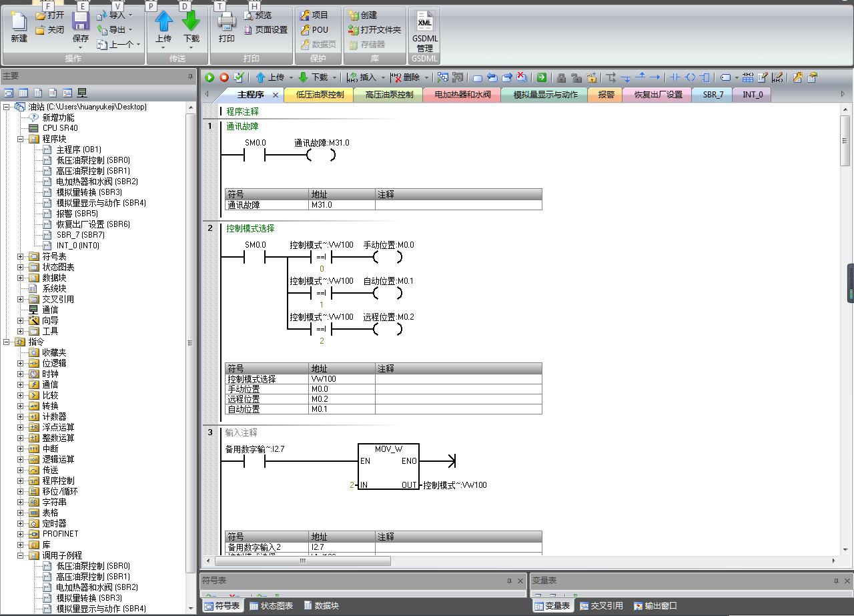Toggle pin on 主要 panel header

[x=190, y=76]
